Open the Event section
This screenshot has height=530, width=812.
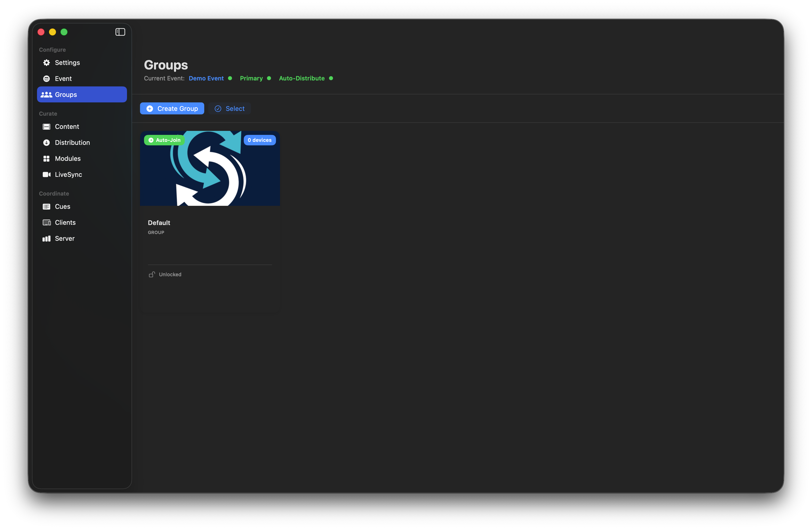point(82,79)
